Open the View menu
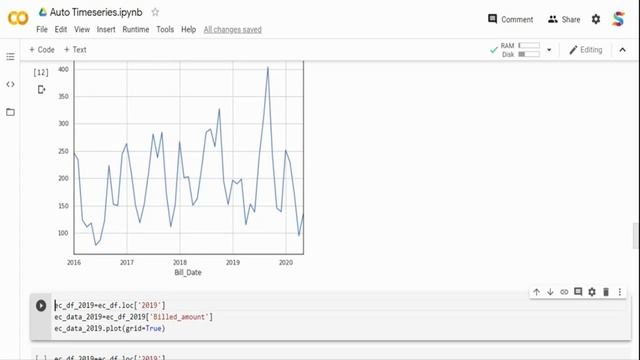The height and width of the screenshot is (360, 640). 82,29
